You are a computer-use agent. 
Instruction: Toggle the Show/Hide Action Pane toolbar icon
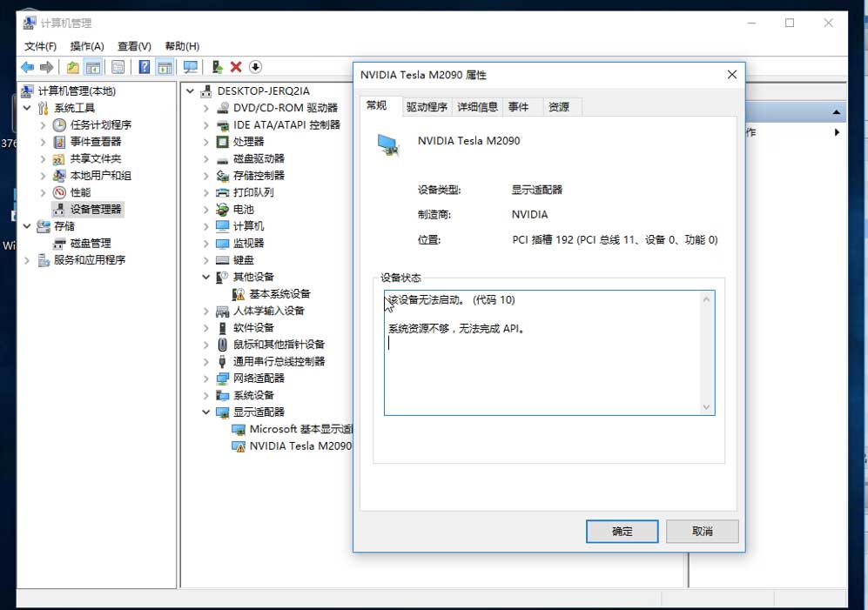click(165, 68)
